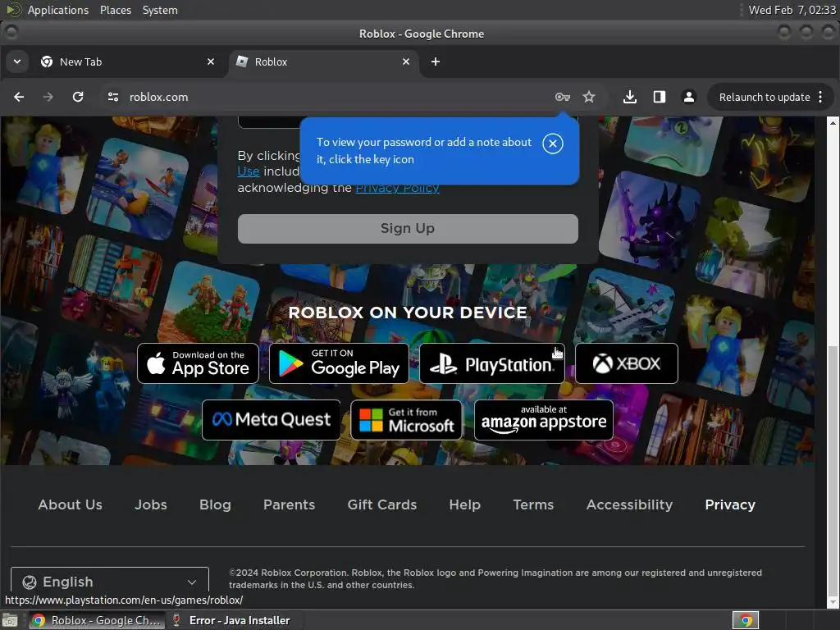
Task: Open the Xbox store badge
Action: (x=626, y=363)
